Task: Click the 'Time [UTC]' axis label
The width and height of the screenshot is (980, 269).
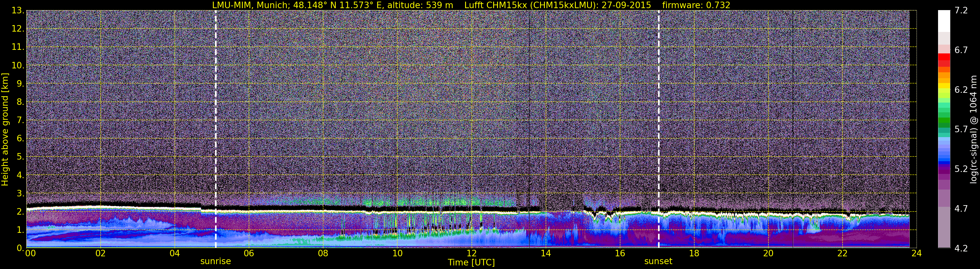Action: click(x=471, y=262)
